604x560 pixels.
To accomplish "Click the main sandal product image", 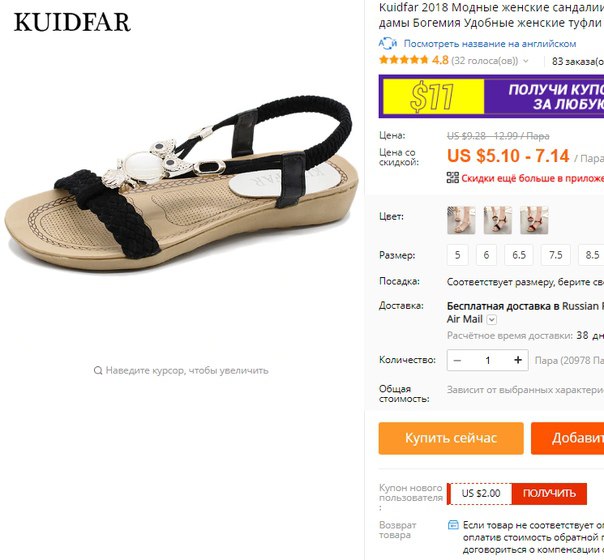I will point(181,185).
